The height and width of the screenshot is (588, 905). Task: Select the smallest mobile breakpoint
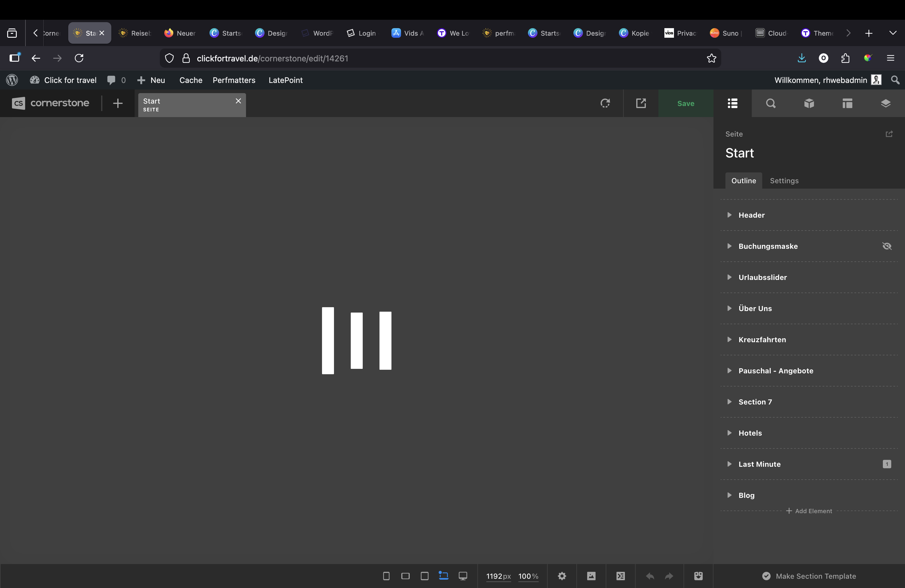tap(386, 576)
